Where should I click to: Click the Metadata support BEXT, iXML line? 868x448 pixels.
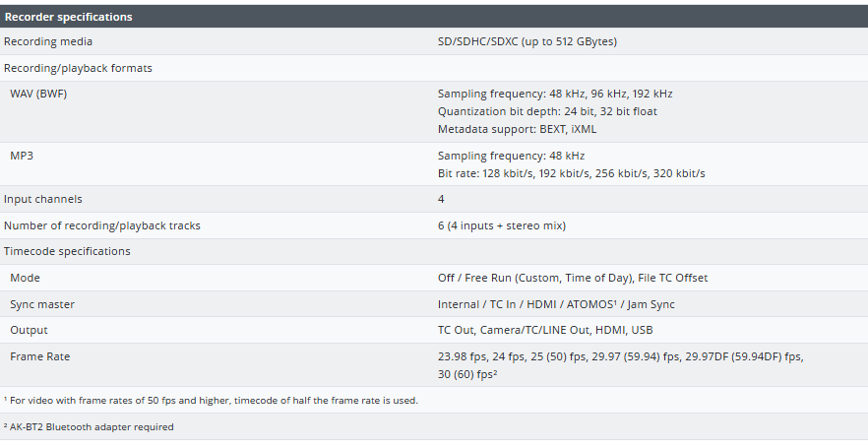(517, 129)
